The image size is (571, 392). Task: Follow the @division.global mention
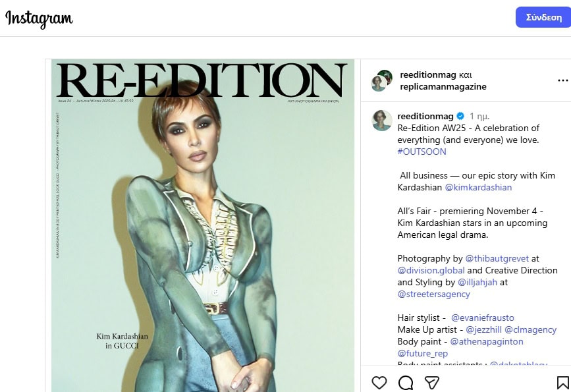point(431,270)
